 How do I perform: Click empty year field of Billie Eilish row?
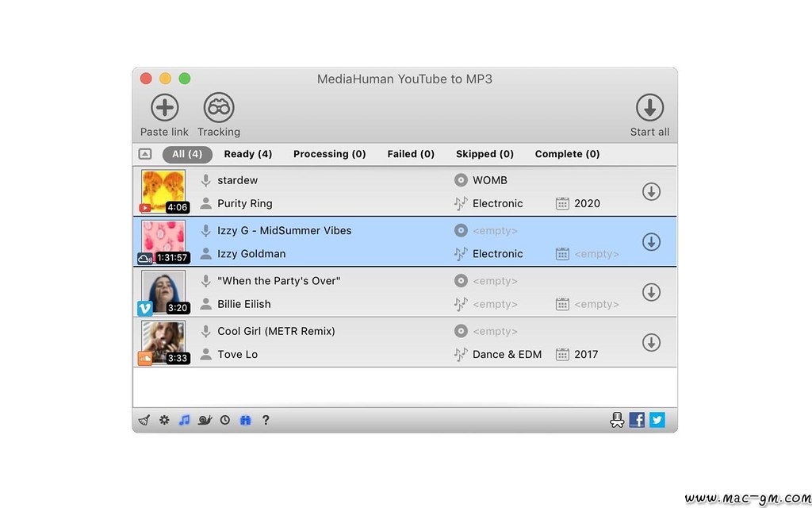click(596, 304)
